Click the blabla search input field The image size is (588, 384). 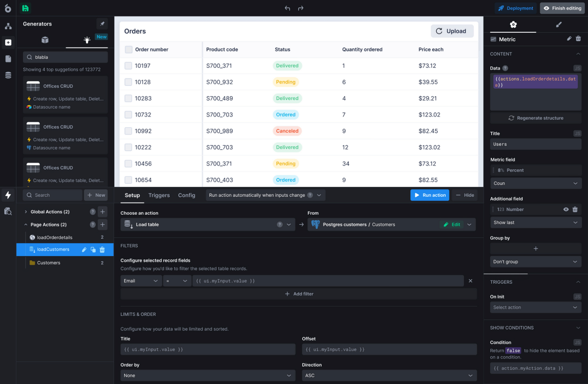[x=65, y=57]
